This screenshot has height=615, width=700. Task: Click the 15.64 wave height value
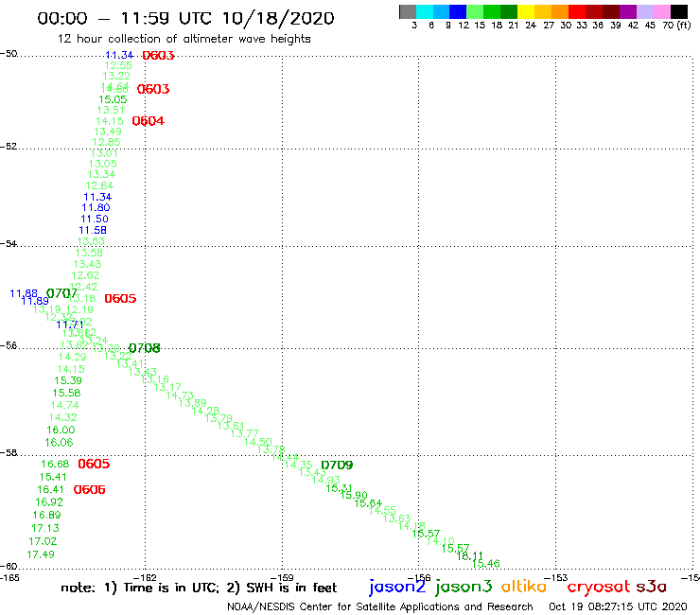(368, 503)
